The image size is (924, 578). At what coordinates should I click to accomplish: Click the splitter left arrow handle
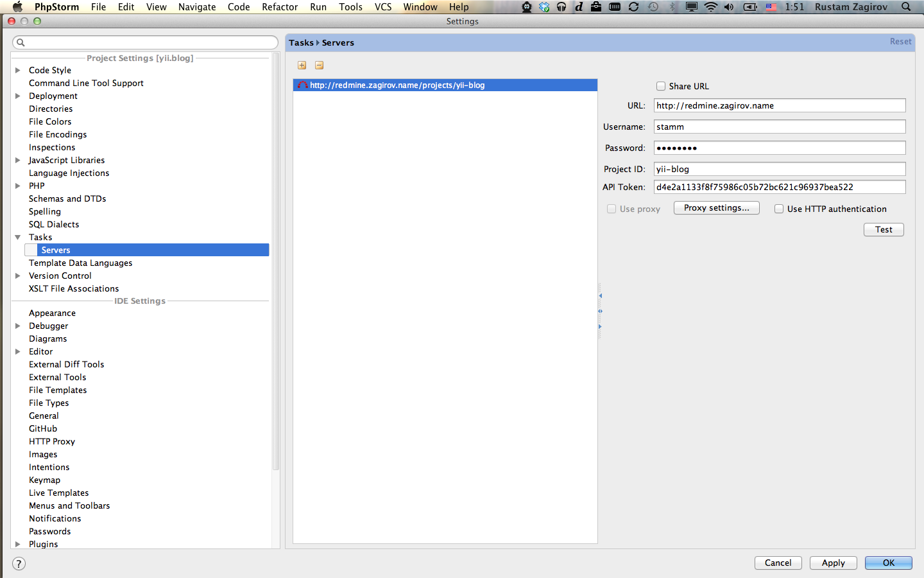(600, 296)
